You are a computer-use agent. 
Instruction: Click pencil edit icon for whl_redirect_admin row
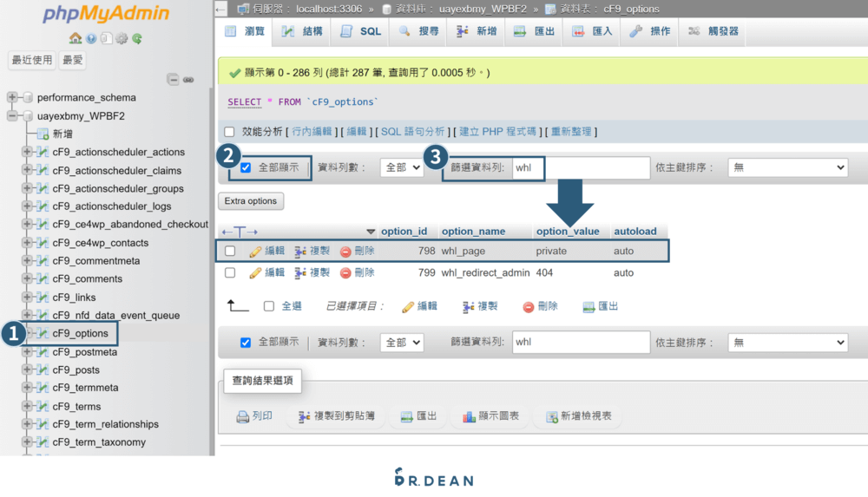pyautogui.click(x=254, y=273)
